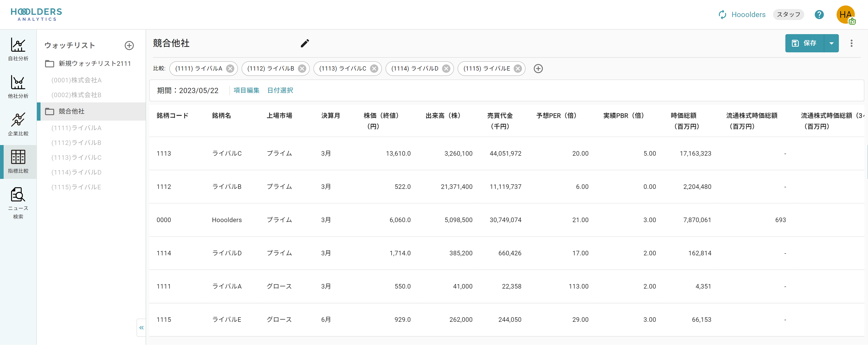Add a new watchlist with plus icon
This screenshot has width=868, height=345.
point(129,46)
